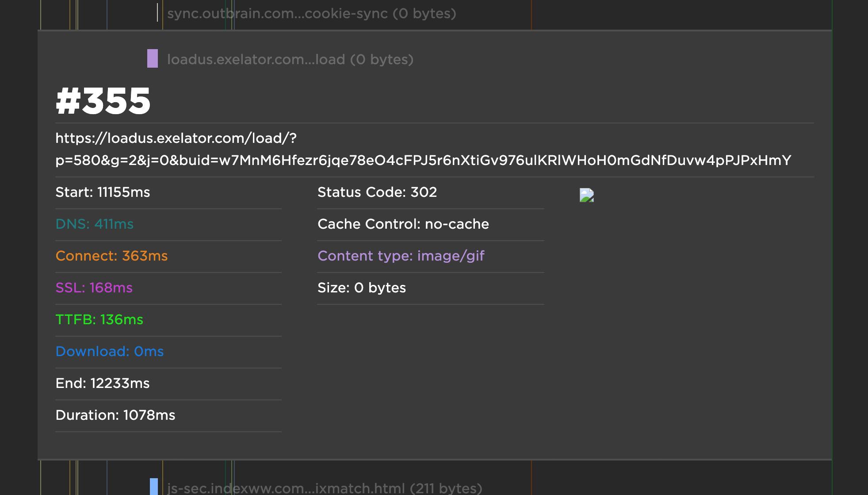Open the loadus.exelator.com request URL
This screenshot has height=495, width=868.
coord(423,149)
